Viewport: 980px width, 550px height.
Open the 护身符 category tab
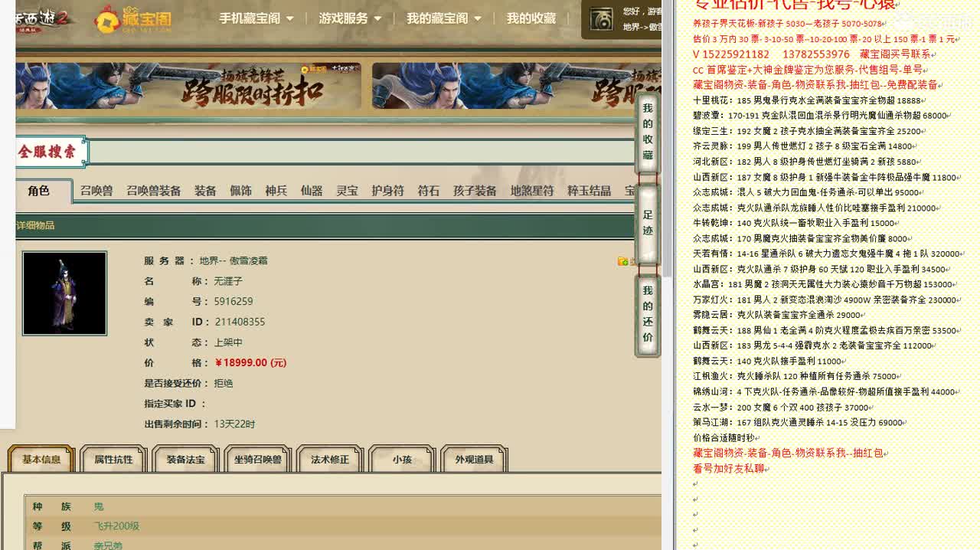pos(387,191)
